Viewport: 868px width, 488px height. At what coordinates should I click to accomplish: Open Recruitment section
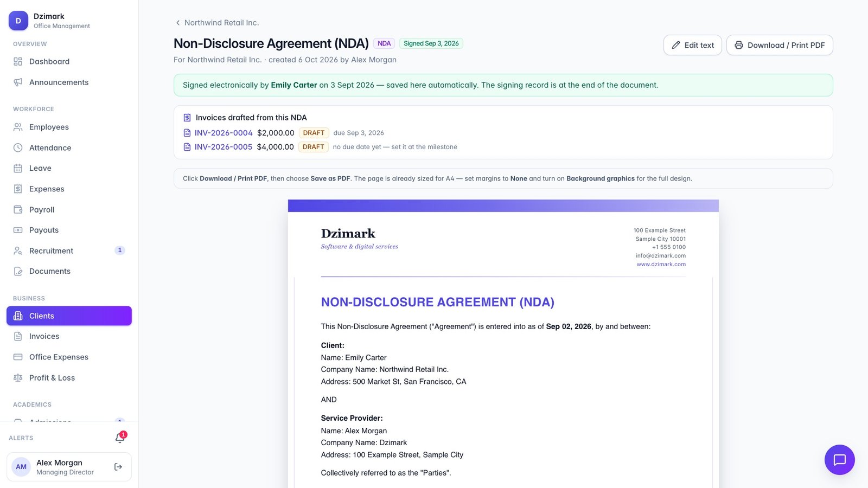coord(69,251)
